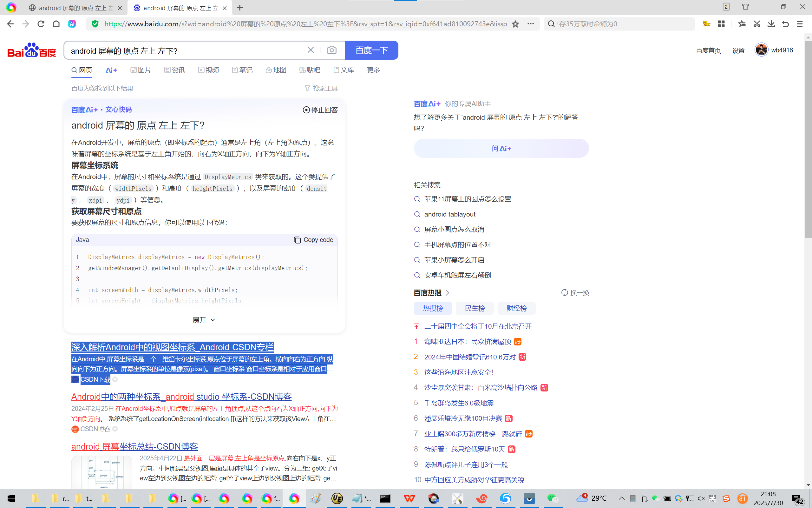Click the undo closed tab icon
This screenshot has width=812, height=508.
click(x=785, y=24)
